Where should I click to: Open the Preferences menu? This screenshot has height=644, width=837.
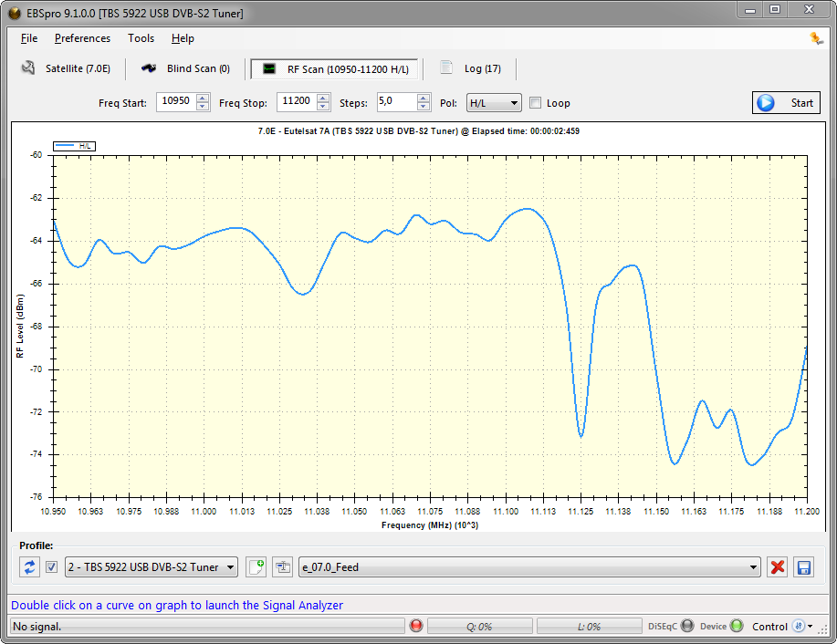[82, 38]
